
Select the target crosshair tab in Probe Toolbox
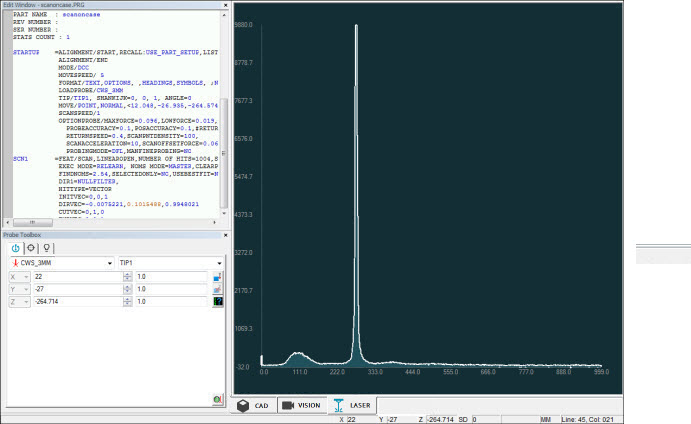pyautogui.click(x=31, y=248)
